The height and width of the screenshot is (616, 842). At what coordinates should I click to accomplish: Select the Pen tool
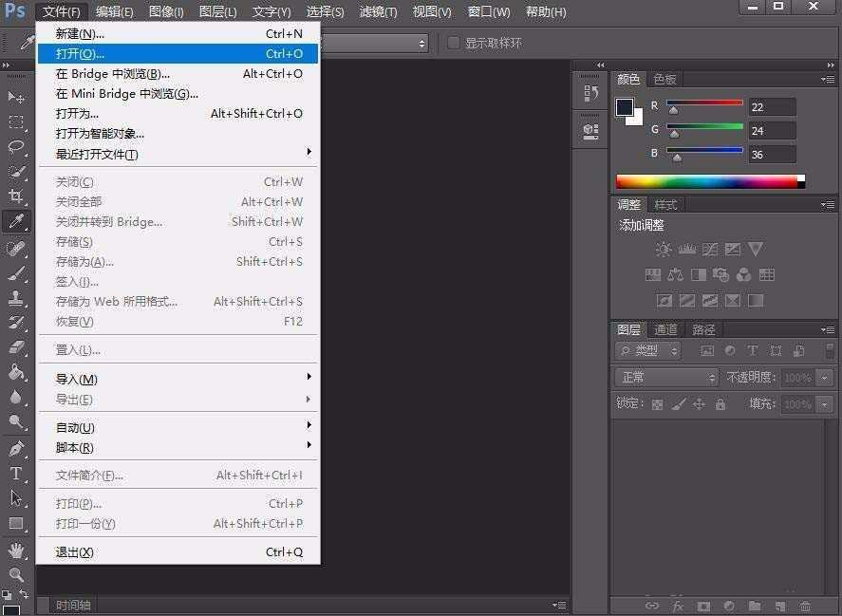pos(16,449)
